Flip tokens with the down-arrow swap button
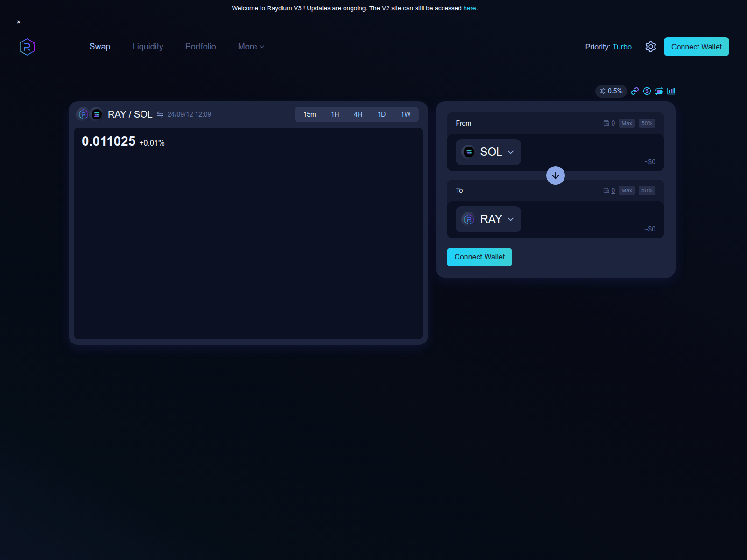747x560 pixels. [556, 175]
